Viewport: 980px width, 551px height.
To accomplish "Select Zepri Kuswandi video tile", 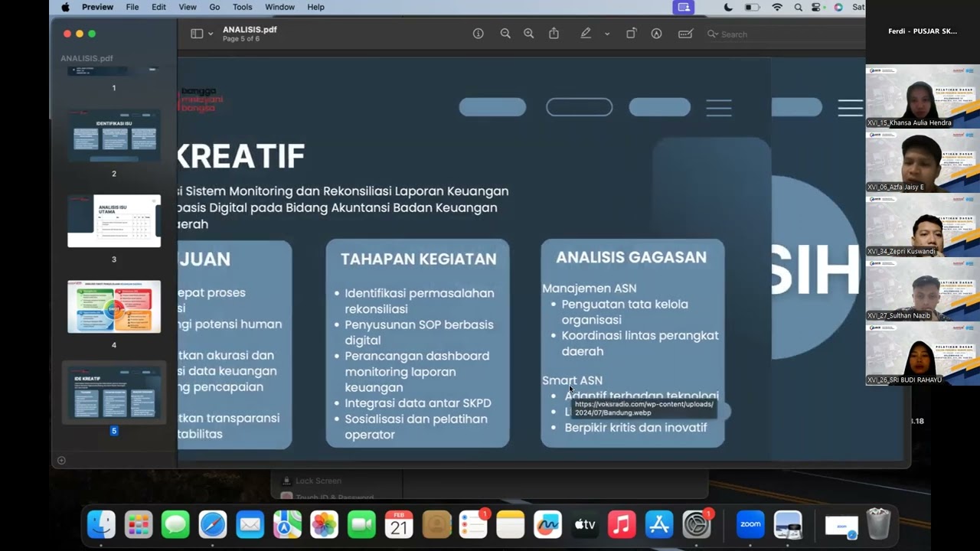I will click(x=923, y=225).
